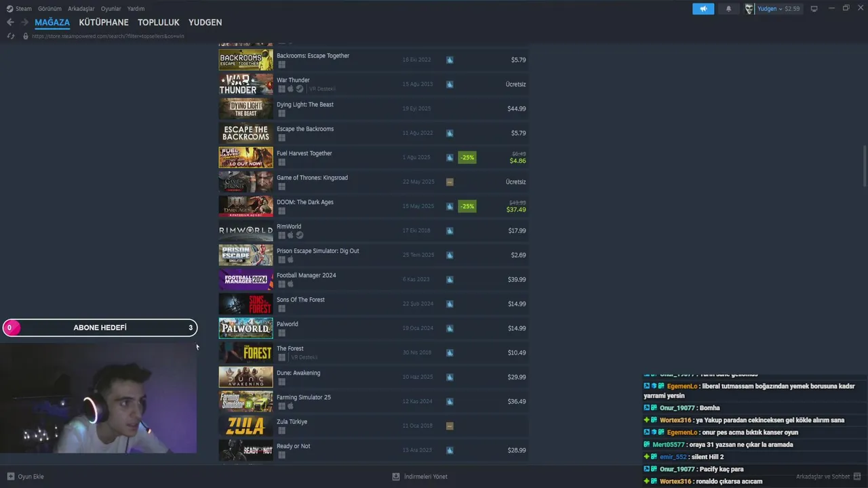Click the page vertical scrollbar thumb
Screen dimensions: 868x488
click(x=864, y=165)
